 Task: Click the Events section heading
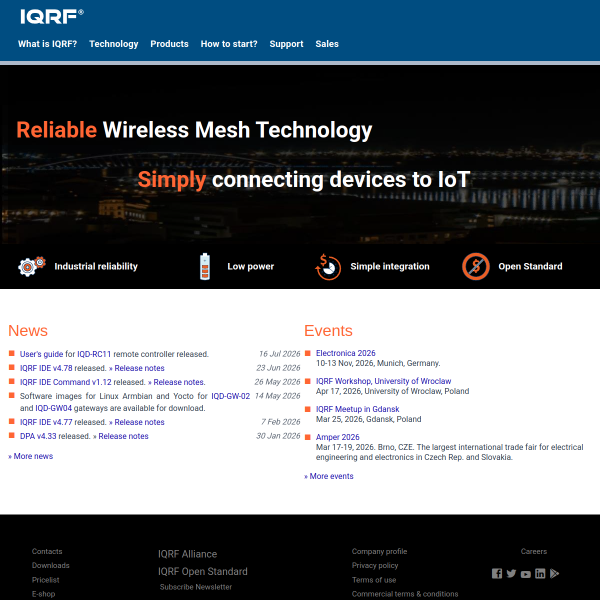coord(328,331)
